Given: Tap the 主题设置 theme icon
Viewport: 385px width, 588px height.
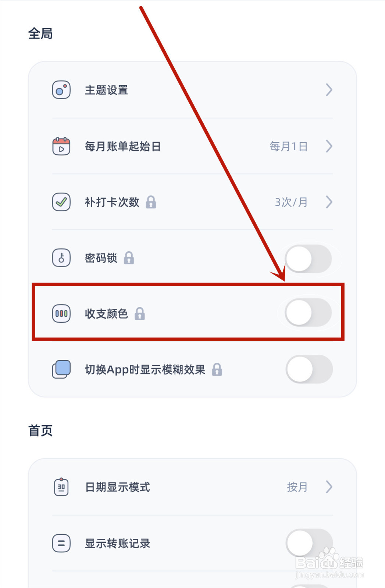Looking at the screenshot, I should click(x=61, y=90).
